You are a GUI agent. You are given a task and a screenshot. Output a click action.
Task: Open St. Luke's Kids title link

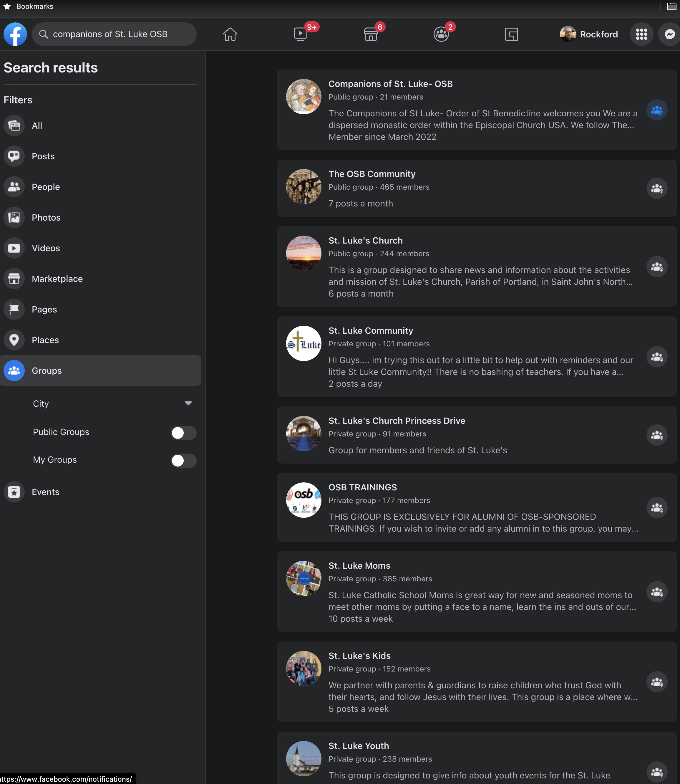point(359,656)
